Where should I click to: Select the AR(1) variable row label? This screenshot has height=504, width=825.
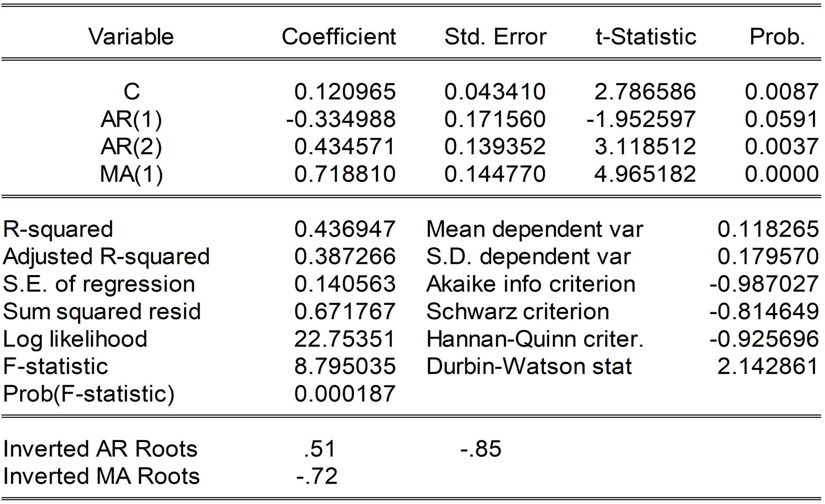tap(131, 119)
